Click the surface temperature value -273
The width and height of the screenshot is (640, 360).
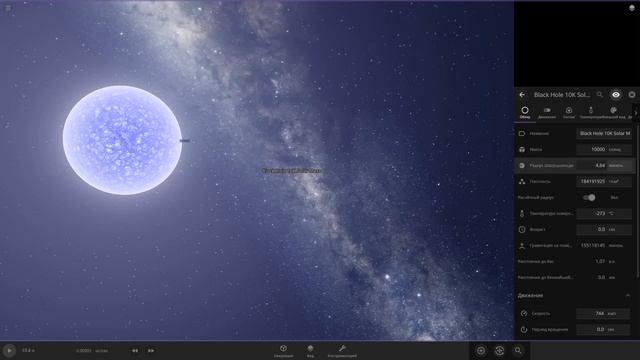(604, 213)
